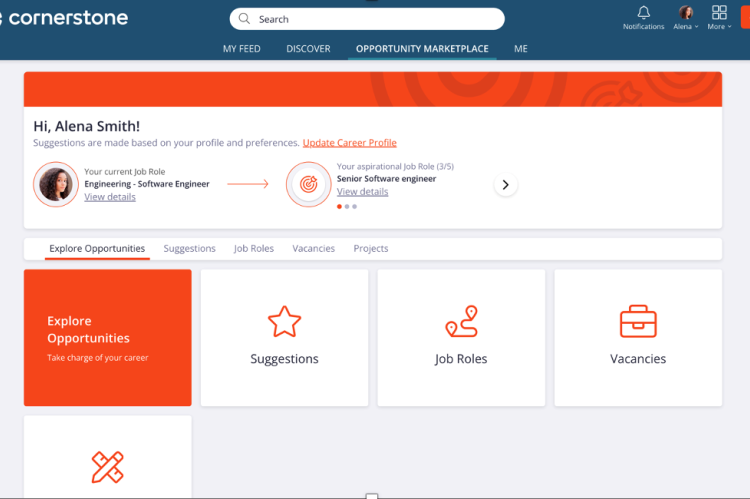
Task: Select the first red carousel dot
Action: [x=339, y=207]
